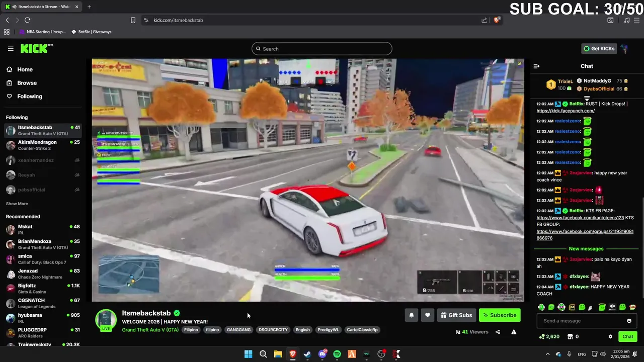Open Steam from the taskbar
The height and width of the screenshot is (362, 644).
pyautogui.click(x=307, y=354)
